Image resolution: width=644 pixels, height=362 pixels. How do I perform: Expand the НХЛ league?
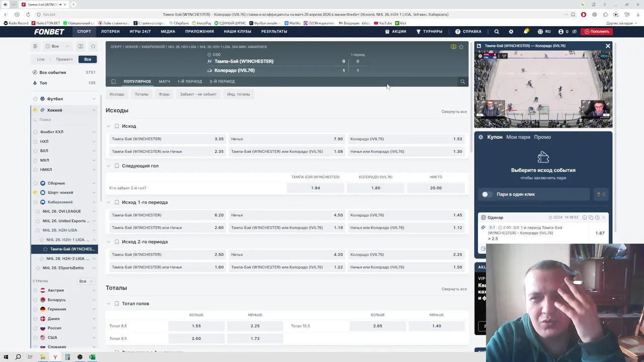(x=94, y=141)
